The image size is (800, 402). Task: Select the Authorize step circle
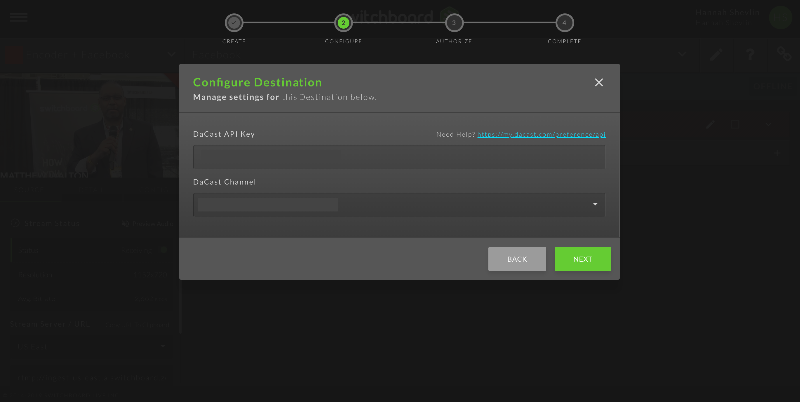click(454, 22)
